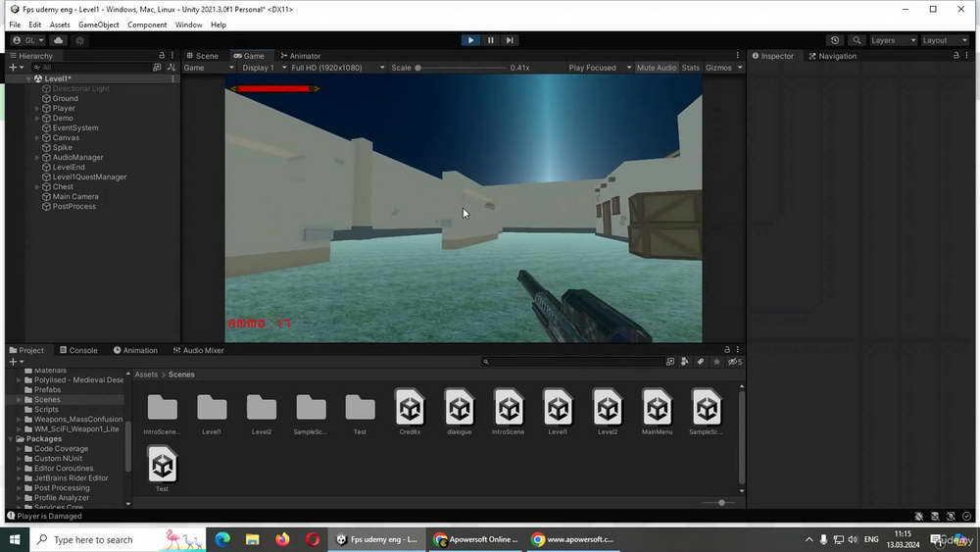Viewport: 980px width, 552px height.
Task: Open the Full HD resolution dropdown
Action: pos(338,68)
